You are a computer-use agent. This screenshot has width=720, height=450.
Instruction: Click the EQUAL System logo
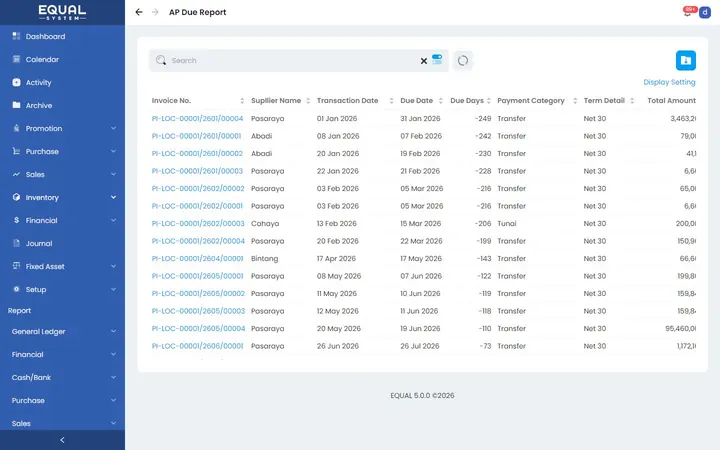(x=62, y=12)
